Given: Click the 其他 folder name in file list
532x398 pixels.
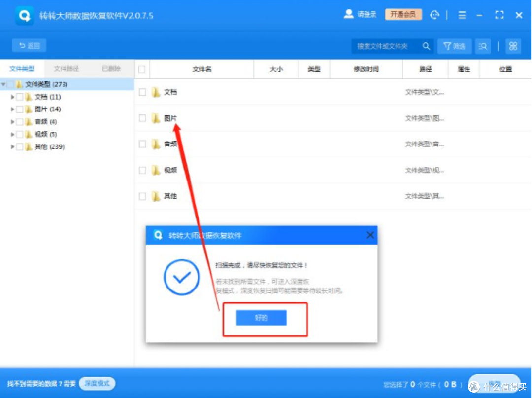Looking at the screenshot, I should [170, 196].
